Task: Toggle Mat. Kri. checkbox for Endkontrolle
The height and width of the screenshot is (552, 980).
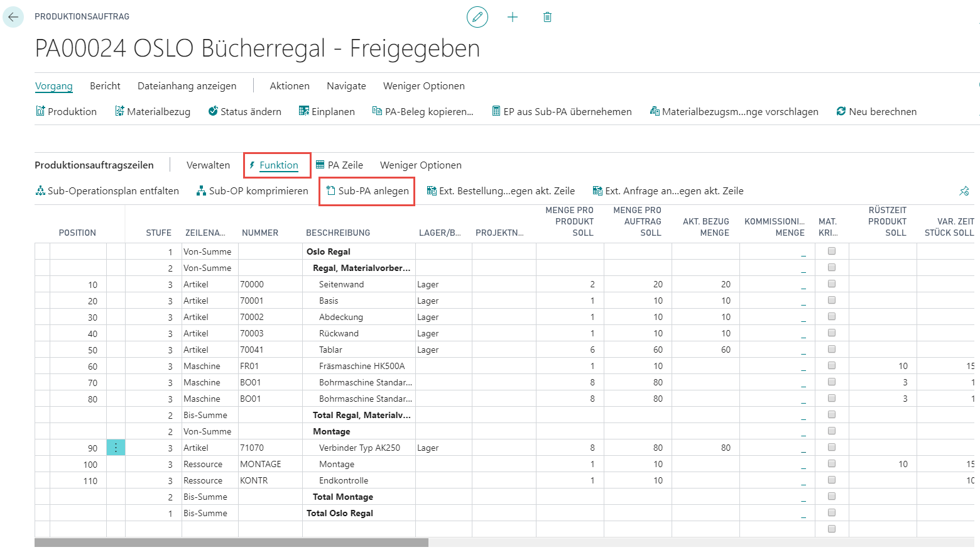Action: [832, 480]
